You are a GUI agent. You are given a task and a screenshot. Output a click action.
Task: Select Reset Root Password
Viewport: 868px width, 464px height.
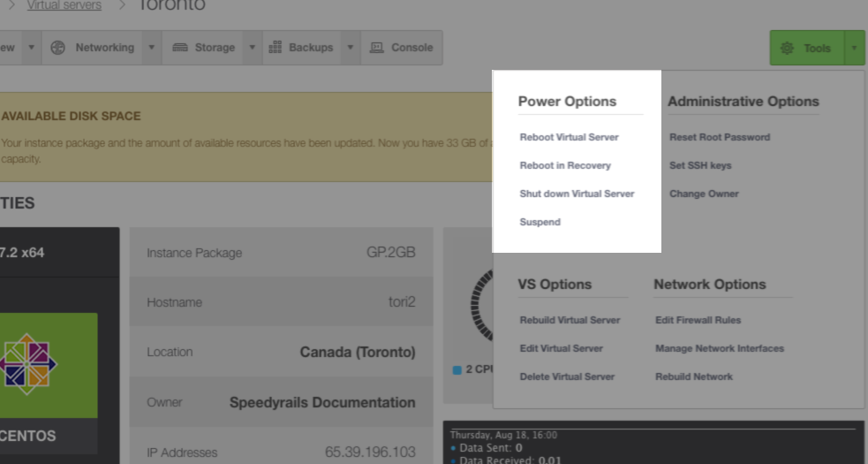tap(720, 138)
